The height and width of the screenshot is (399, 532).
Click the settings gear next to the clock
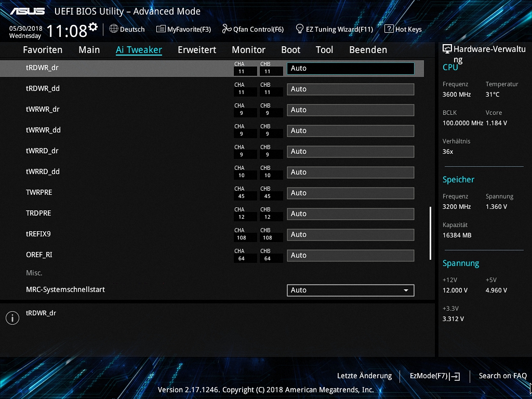pos(93,26)
